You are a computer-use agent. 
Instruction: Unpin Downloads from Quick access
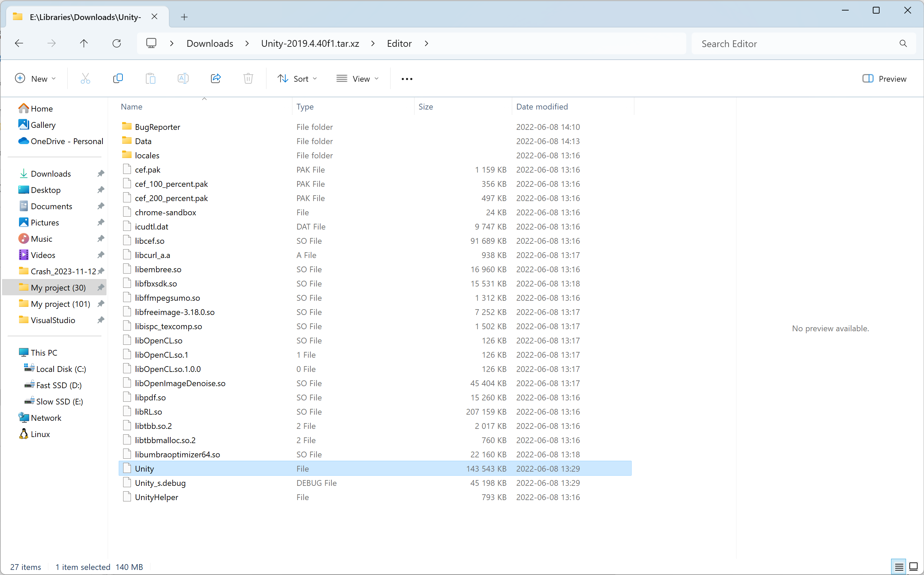pos(100,173)
